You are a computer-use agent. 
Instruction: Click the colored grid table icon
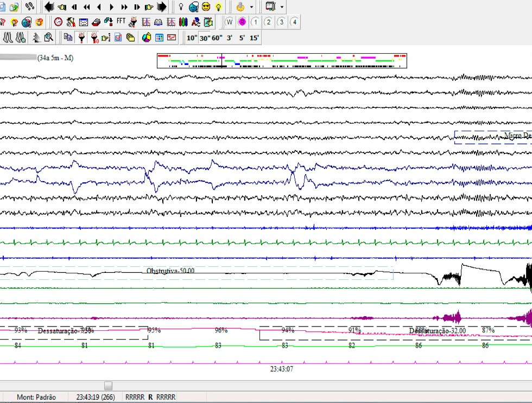point(159,37)
